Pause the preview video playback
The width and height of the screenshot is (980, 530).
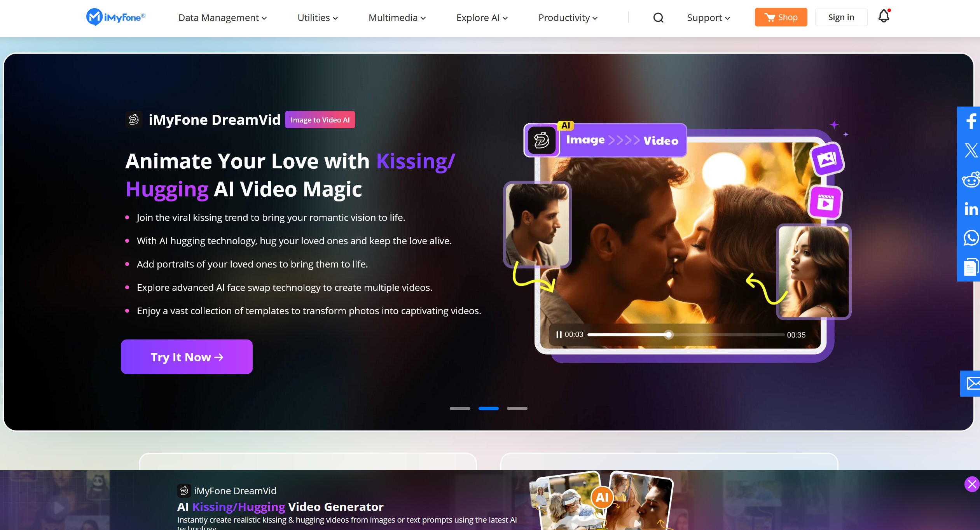click(x=559, y=335)
